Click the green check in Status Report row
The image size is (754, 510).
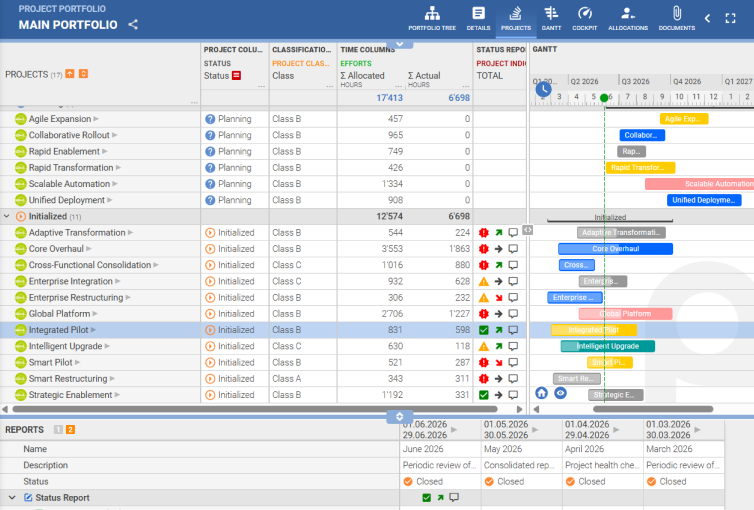tap(426, 498)
